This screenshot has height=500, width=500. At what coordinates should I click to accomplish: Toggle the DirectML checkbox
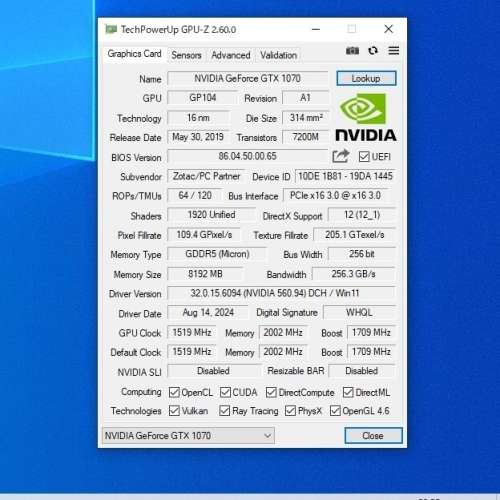[x=348, y=392]
